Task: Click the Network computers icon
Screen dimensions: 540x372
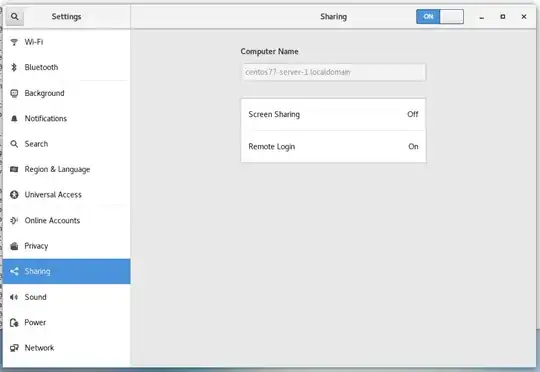Action: coord(14,348)
